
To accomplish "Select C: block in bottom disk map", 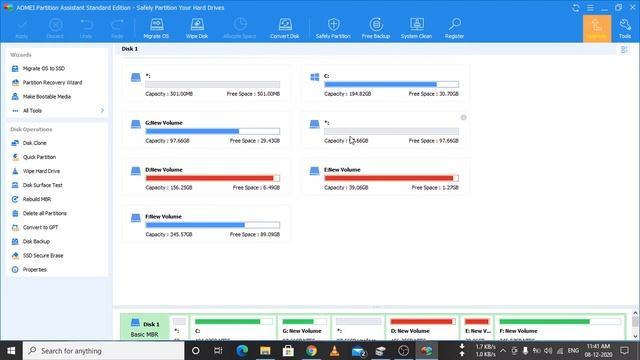I will [233, 328].
